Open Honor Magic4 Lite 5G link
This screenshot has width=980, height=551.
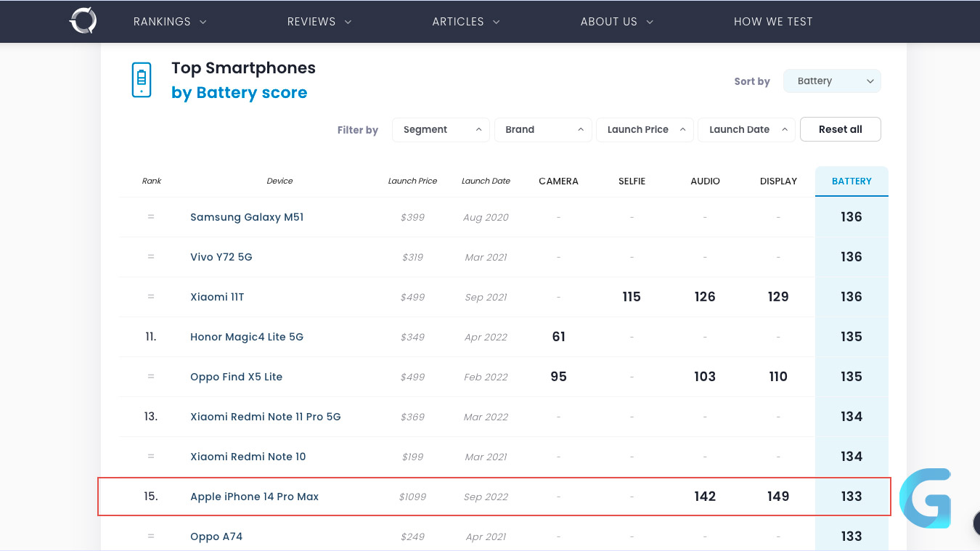pos(247,337)
